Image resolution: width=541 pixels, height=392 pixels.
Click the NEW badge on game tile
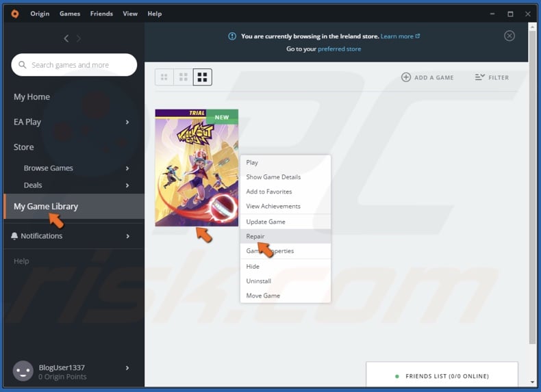(x=222, y=117)
